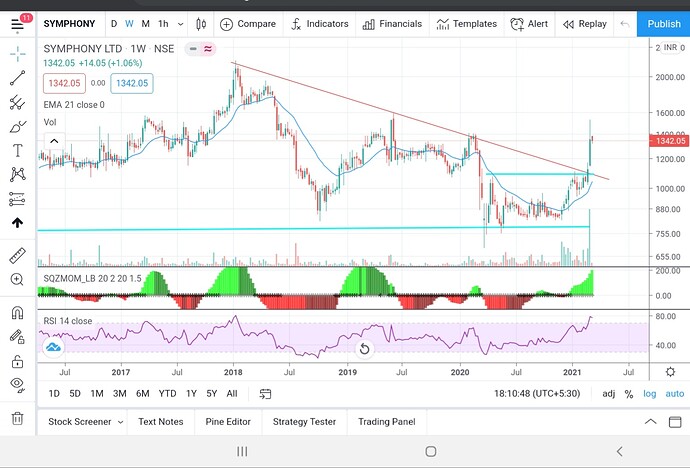
Task: Open the Strategy Tester tab
Action: (x=304, y=422)
